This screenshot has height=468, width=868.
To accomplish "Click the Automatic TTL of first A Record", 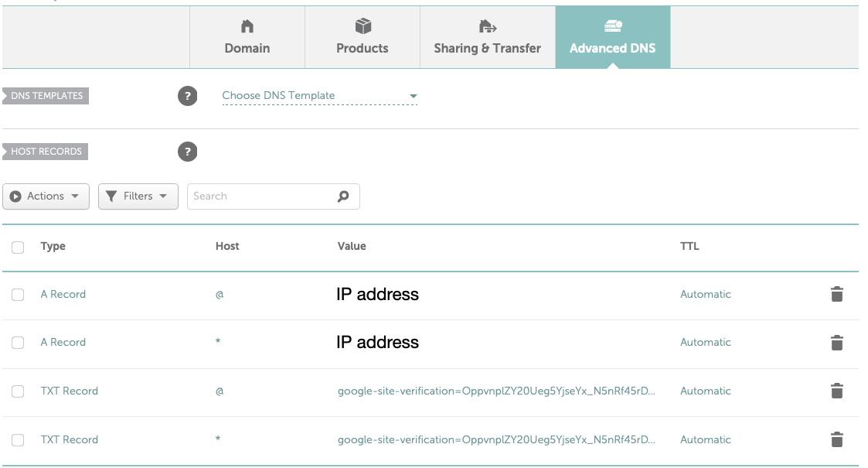I will [705, 294].
